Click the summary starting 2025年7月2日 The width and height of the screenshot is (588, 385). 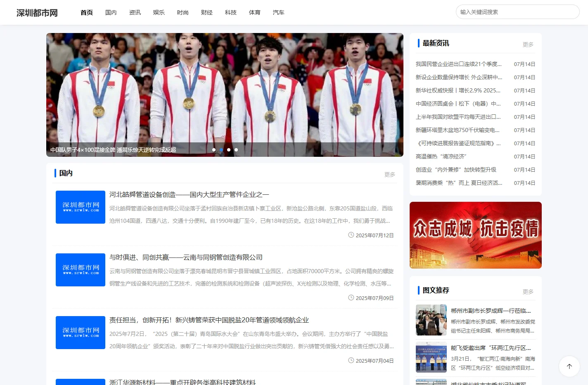click(251, 340)
